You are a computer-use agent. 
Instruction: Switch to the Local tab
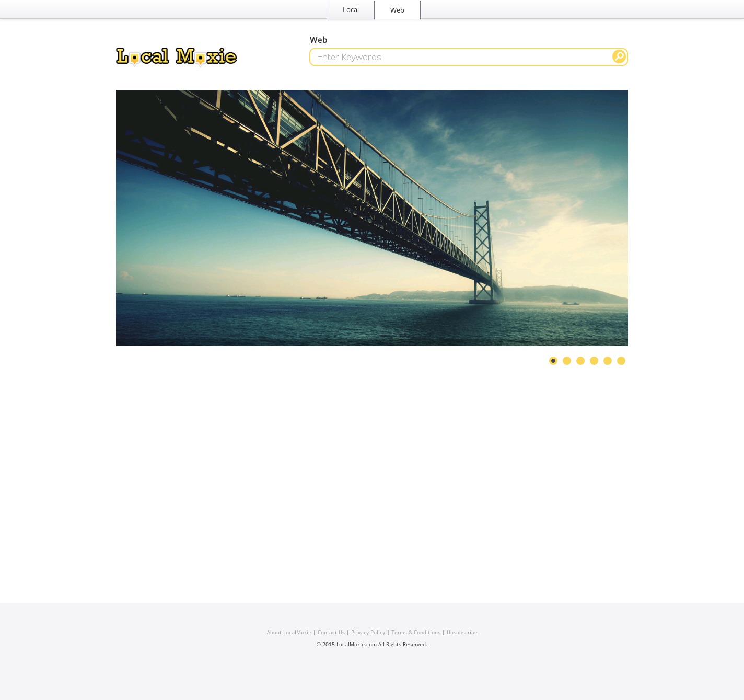tap(351, 10)
